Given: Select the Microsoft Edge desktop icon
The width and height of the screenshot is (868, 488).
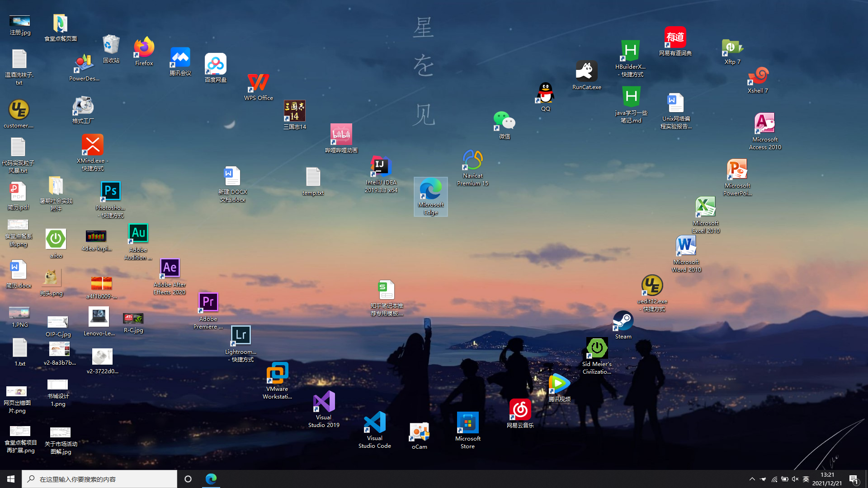Looking at the screenshot, I should pyautogui.click(x=431, y=197).
